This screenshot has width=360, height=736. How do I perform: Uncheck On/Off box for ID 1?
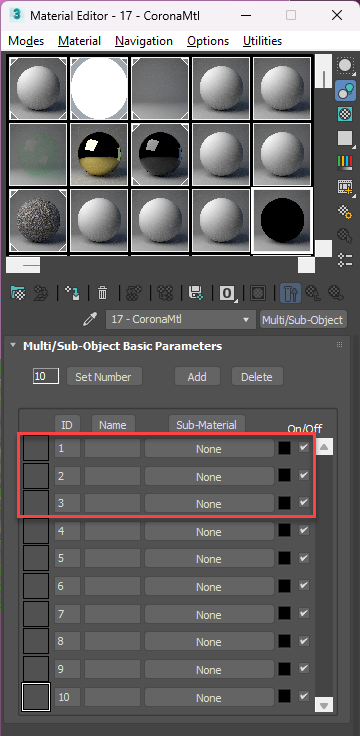click(304, 448)
